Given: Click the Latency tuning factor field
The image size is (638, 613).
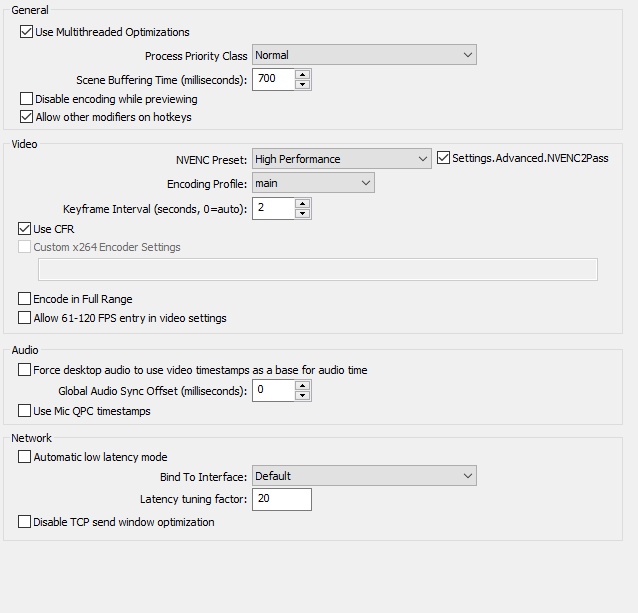Looking at the screenshot, I should [x=282, y=499].
